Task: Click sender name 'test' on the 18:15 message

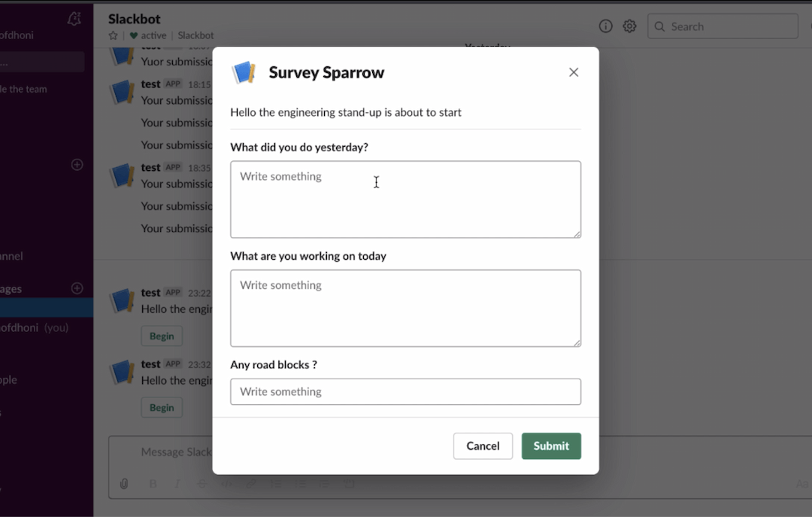Action: tap(150, 84)
